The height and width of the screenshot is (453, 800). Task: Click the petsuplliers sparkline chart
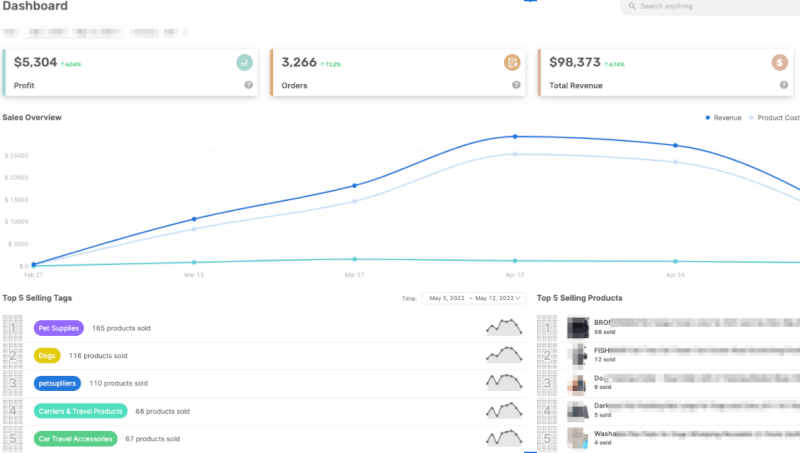(504, 382)
